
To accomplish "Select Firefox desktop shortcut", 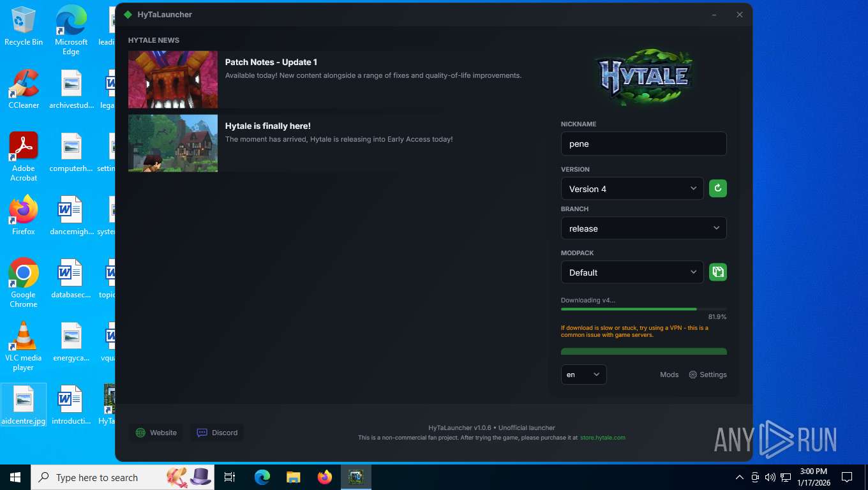I will 24,216.
